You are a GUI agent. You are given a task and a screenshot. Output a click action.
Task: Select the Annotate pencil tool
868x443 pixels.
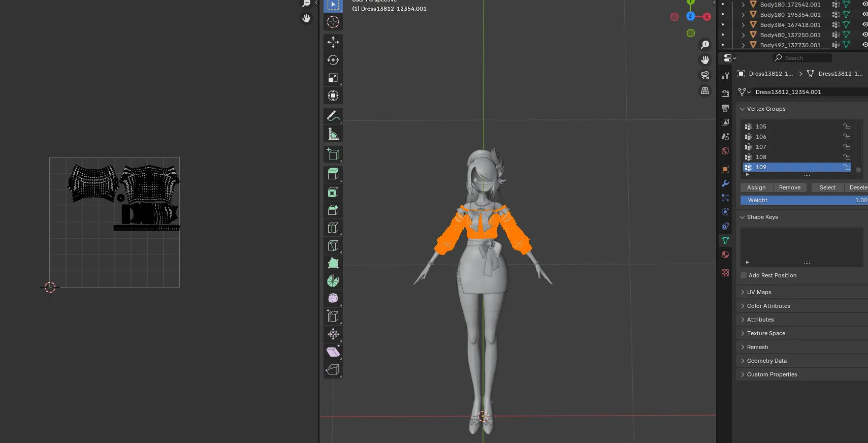point(333,116)
